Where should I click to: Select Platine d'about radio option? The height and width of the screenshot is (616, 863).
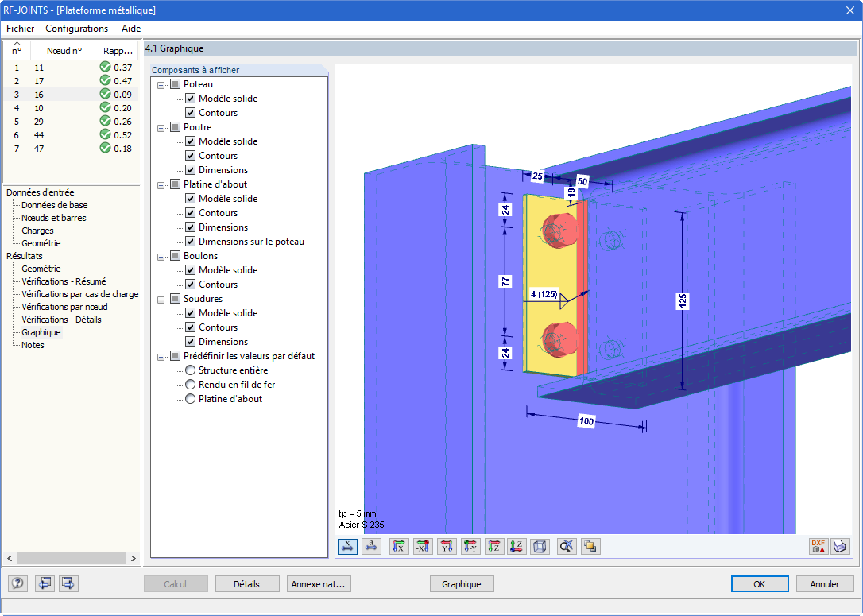click(191, 399)
